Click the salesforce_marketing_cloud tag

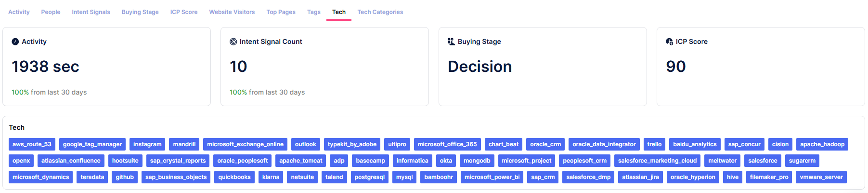coord(657,161)
